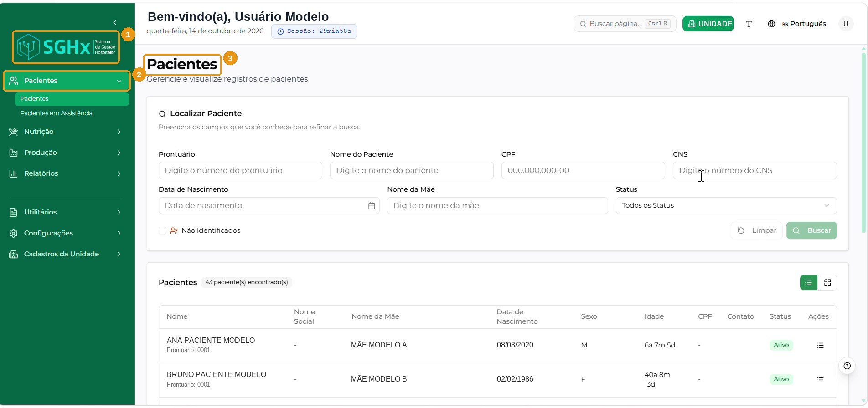Click the Relatórios bar chart icon
The image size is (868, 408).
(13, 173)
